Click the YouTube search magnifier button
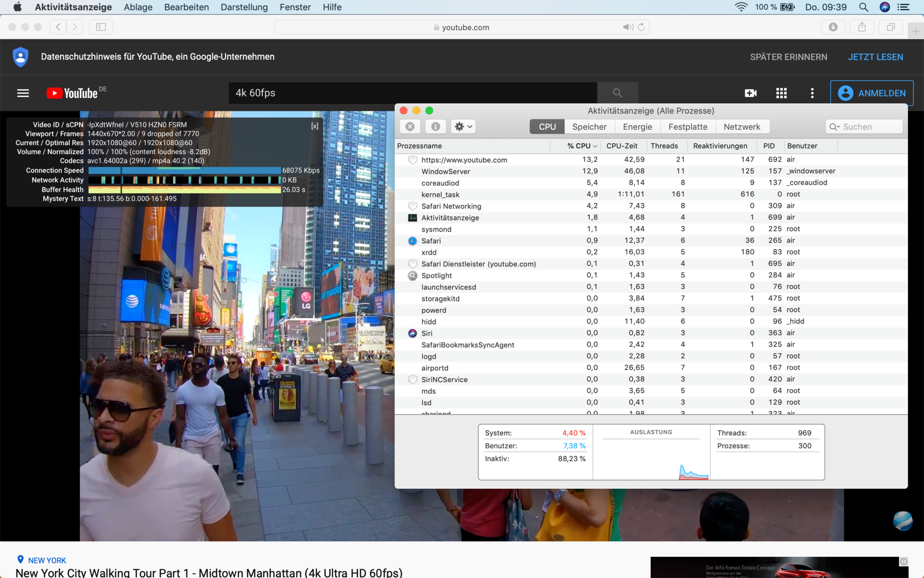924x578 pixels. click(617, 93)
